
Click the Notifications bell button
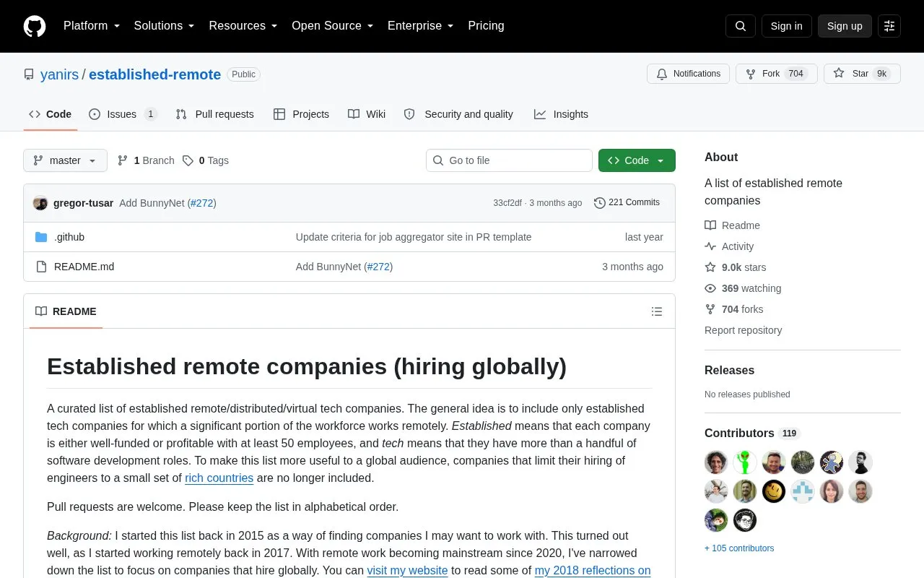[x=689, y=74]
